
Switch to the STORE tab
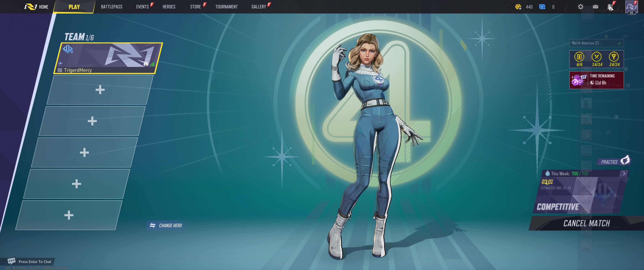(x=195, y=7)
